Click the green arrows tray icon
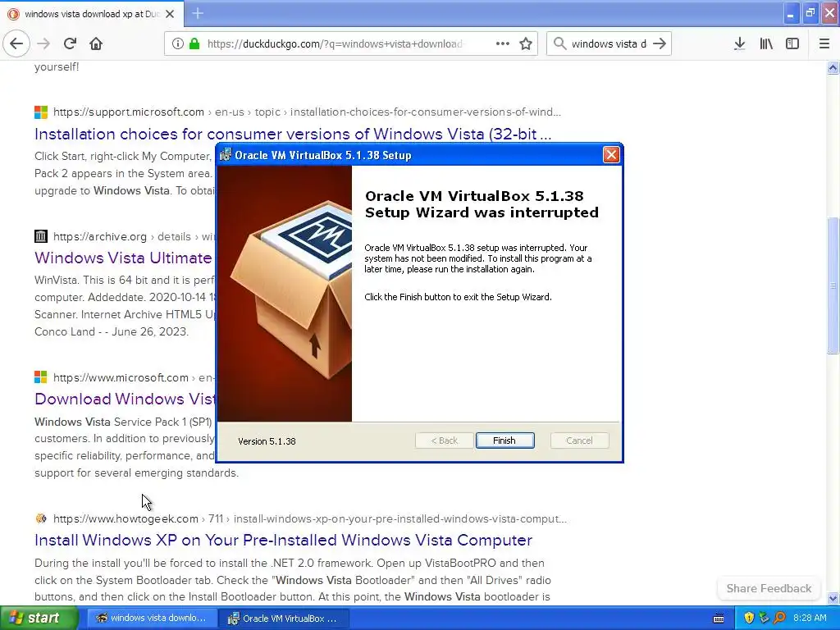 (x=764, y=618)
